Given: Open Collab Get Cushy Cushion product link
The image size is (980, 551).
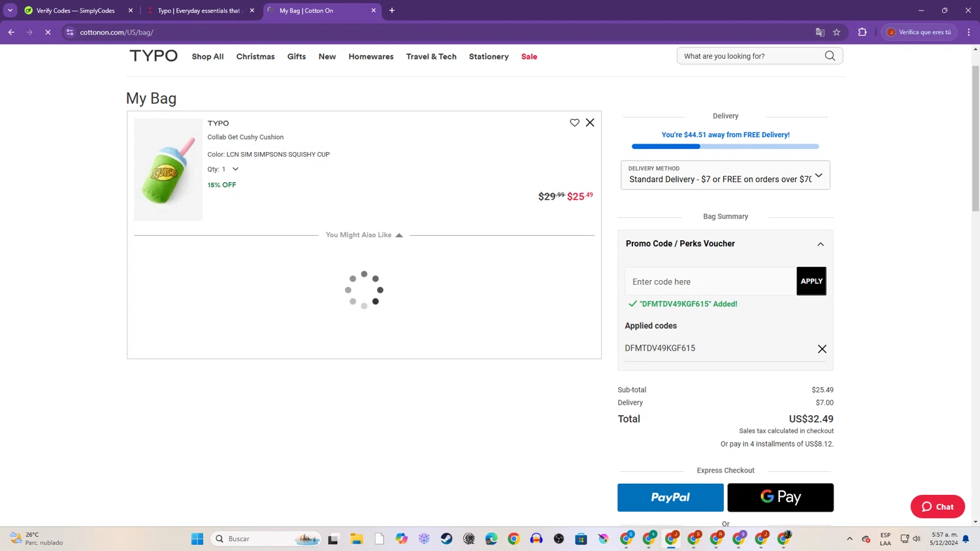Looking at the screenshot, I should (x=246, y=137).
